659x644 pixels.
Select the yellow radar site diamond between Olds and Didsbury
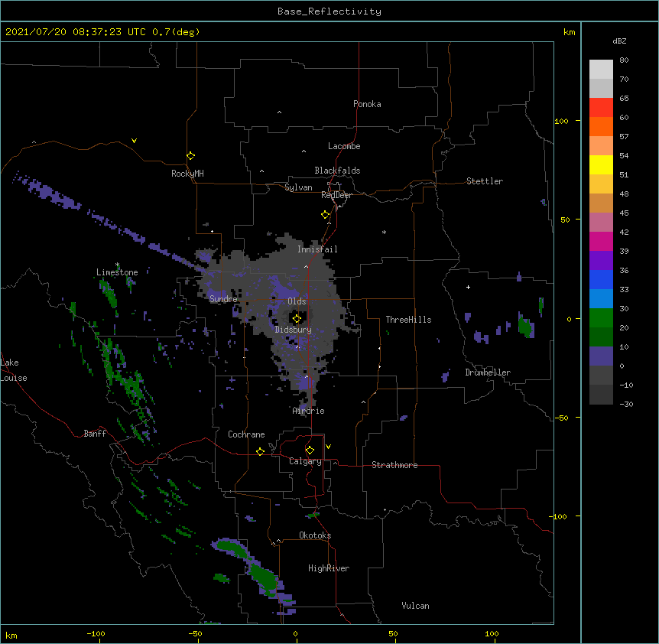pyautogui.click(x=297, y=319)
